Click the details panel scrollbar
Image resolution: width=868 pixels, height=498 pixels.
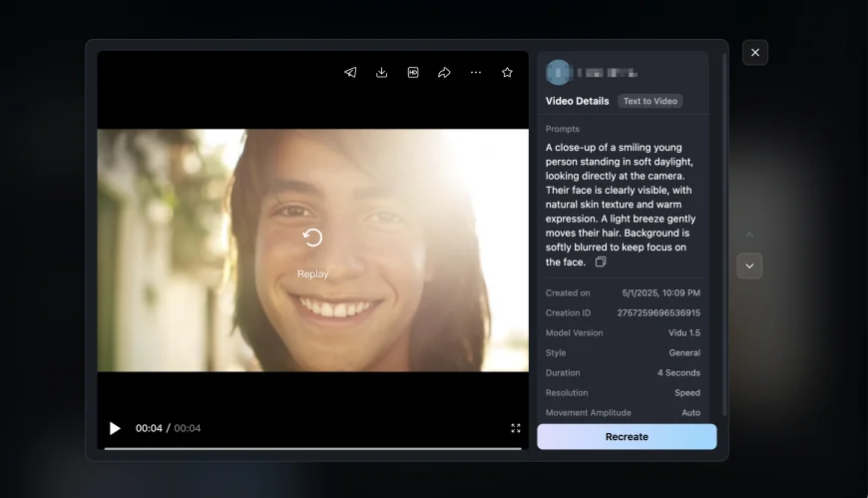point(724,249)
